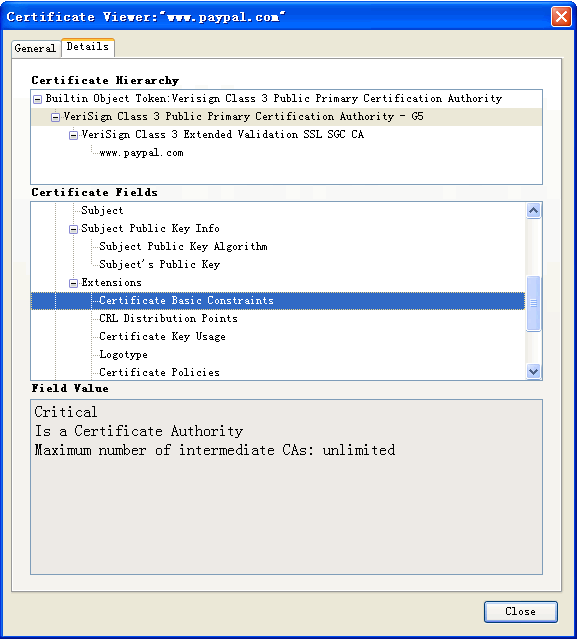Select the Details tab
This screenshot has width=577, height=639.
pyautogui.click(x=88, y=47)
